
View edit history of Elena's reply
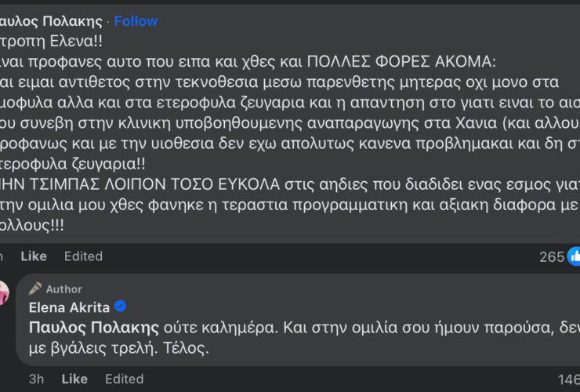coord(124,379)
